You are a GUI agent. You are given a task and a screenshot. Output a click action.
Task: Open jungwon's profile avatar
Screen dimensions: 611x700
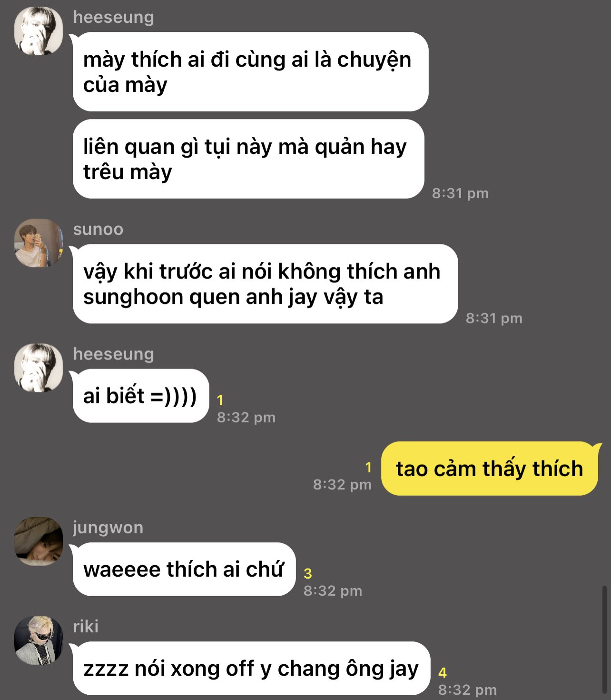tap(39, 541)
